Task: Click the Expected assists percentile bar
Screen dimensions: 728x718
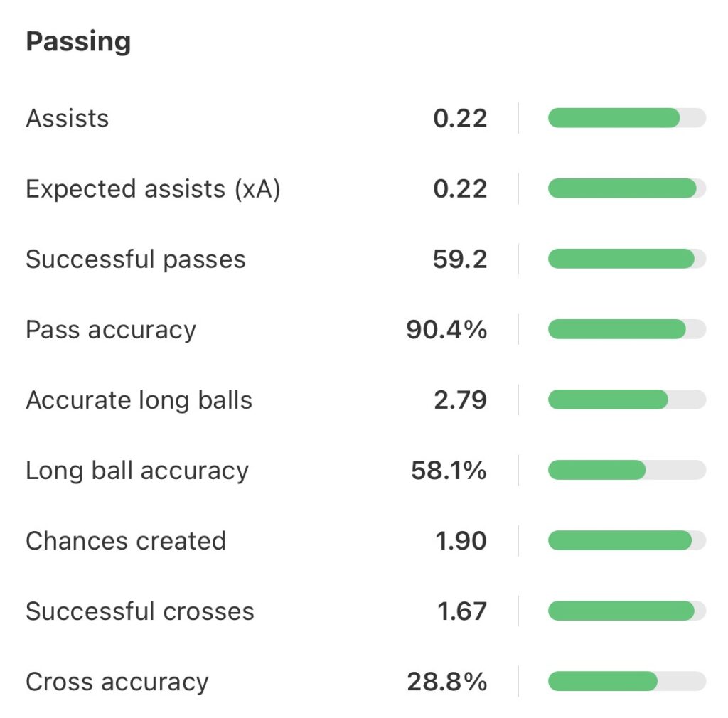Action: 626,188
